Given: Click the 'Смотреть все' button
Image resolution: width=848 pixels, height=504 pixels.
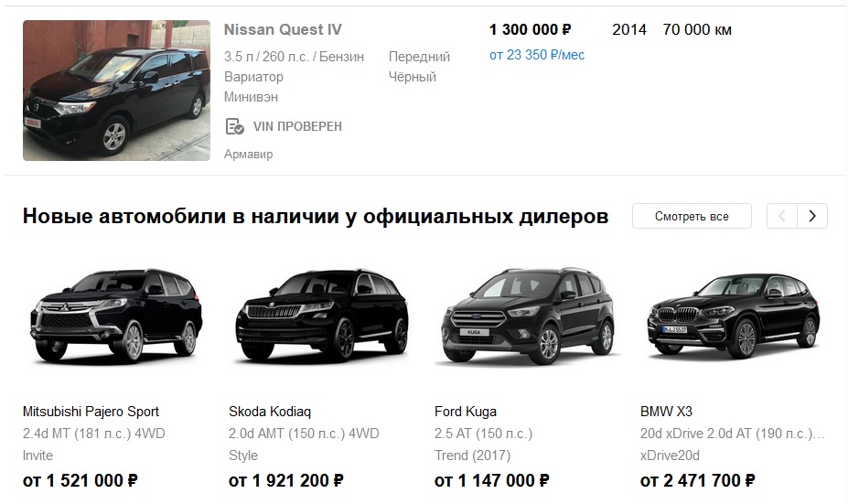Looking at the screenshot, I should tap(692, 216).
